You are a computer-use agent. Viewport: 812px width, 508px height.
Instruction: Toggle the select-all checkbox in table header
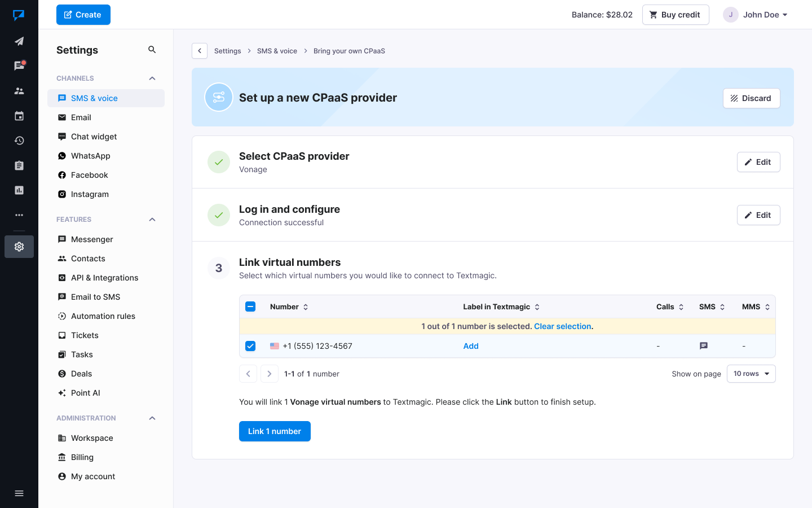pyautogui.click(x=250, y=306)
